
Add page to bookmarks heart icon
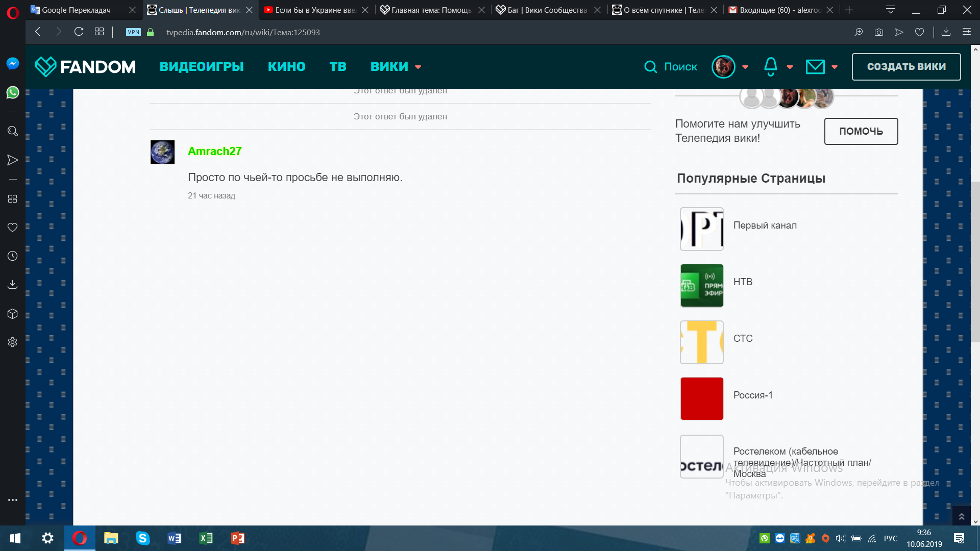pyautogui.click(x=919, y=32)
